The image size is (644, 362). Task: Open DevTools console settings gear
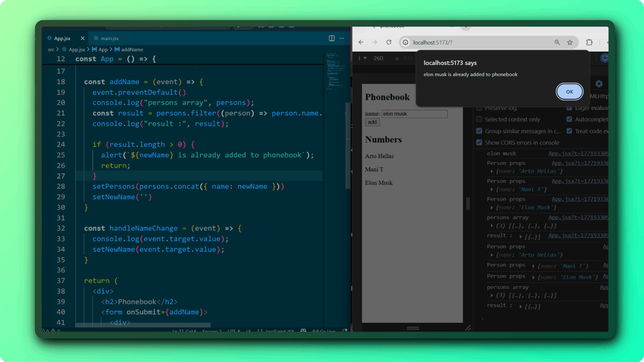pyautogui.click(x=599, y=84)
